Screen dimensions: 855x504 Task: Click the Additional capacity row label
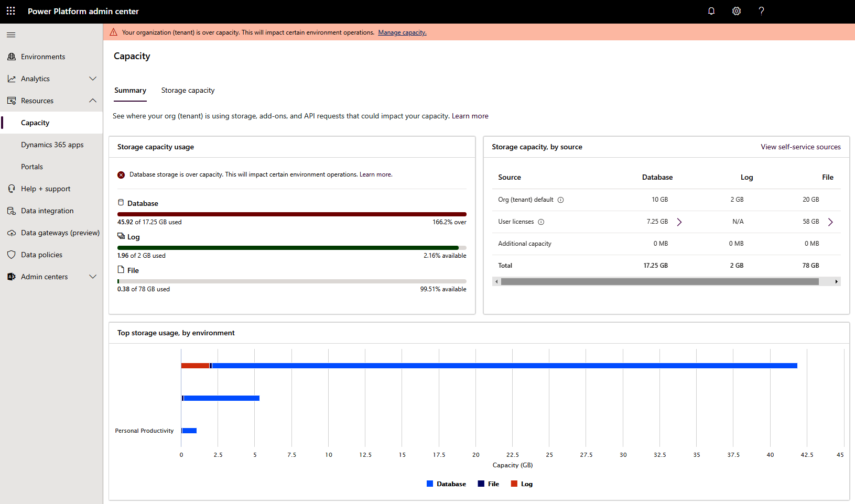point(525,244)
